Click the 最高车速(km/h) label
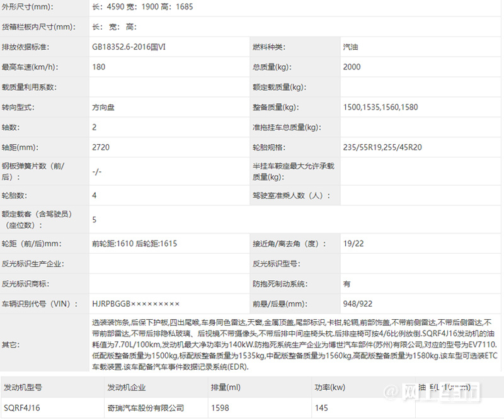This screenshot has width=504, height=420. [30, 67]
